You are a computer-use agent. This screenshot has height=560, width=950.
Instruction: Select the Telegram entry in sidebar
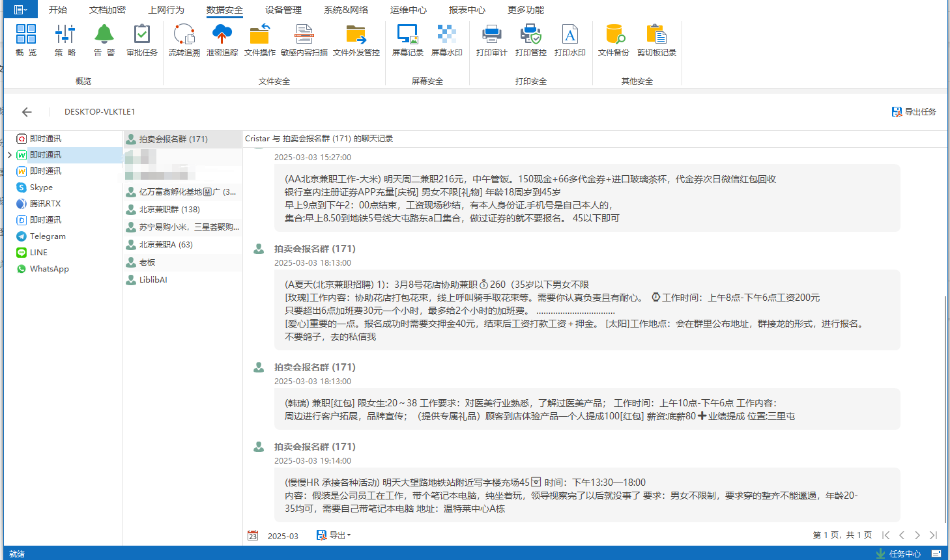point(48,236)
